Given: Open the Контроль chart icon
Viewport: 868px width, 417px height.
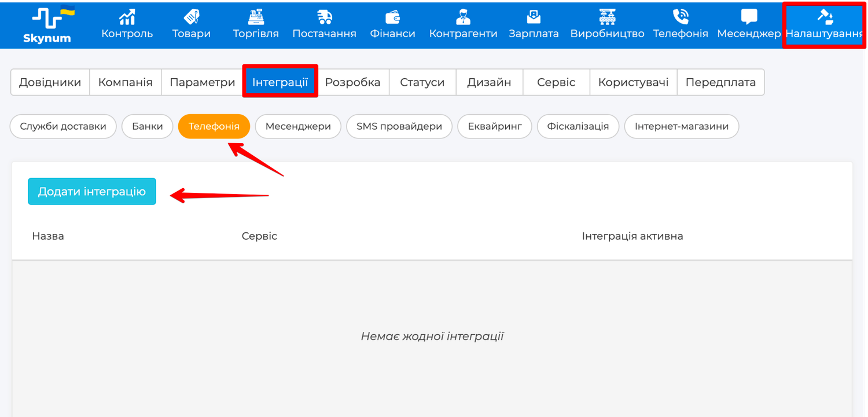Looking at the screenshot, I should point(127,17).
